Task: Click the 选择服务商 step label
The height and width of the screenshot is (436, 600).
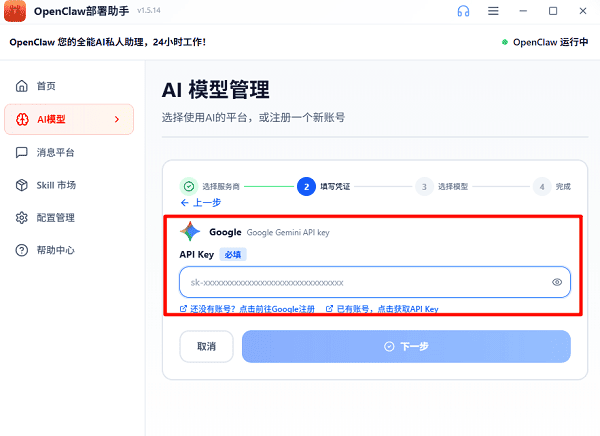Action: pyautogui.click(x=221, y=186)
